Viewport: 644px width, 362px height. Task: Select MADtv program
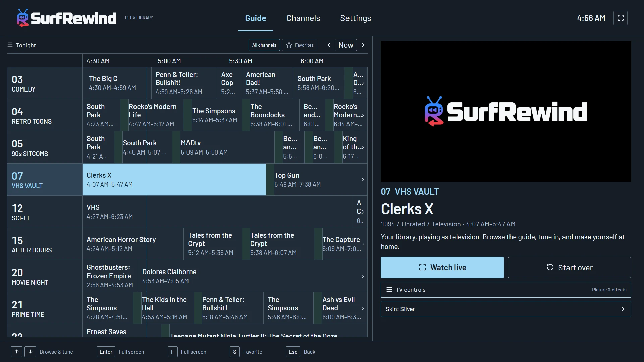pyautogui.click(x=227, y=147)
